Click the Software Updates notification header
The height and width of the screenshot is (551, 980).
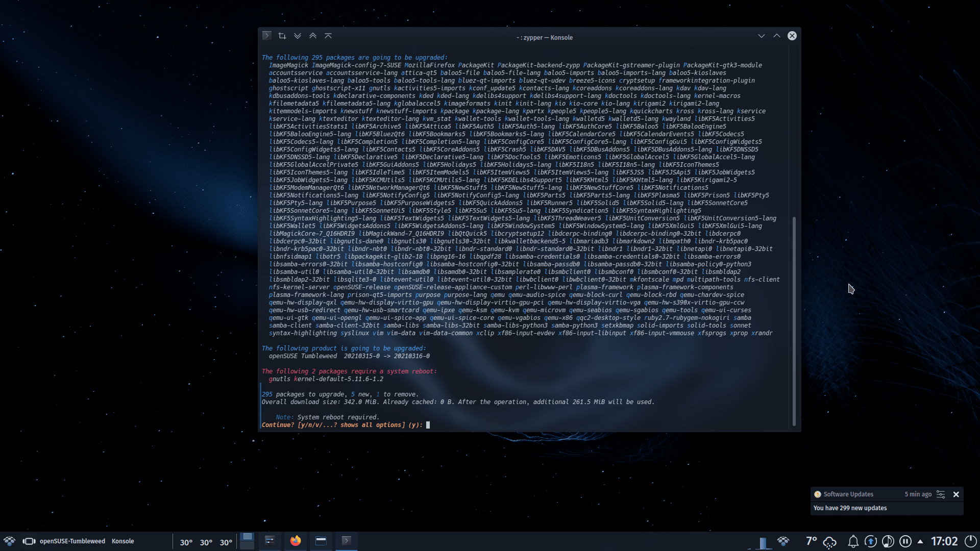coord(848,494)
